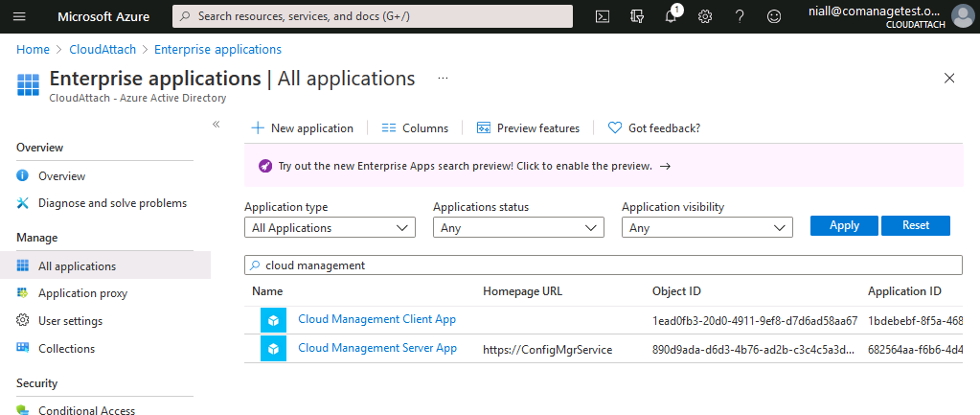Collapse the left navigation menu

pyautogui.click(x=217, y=125)
